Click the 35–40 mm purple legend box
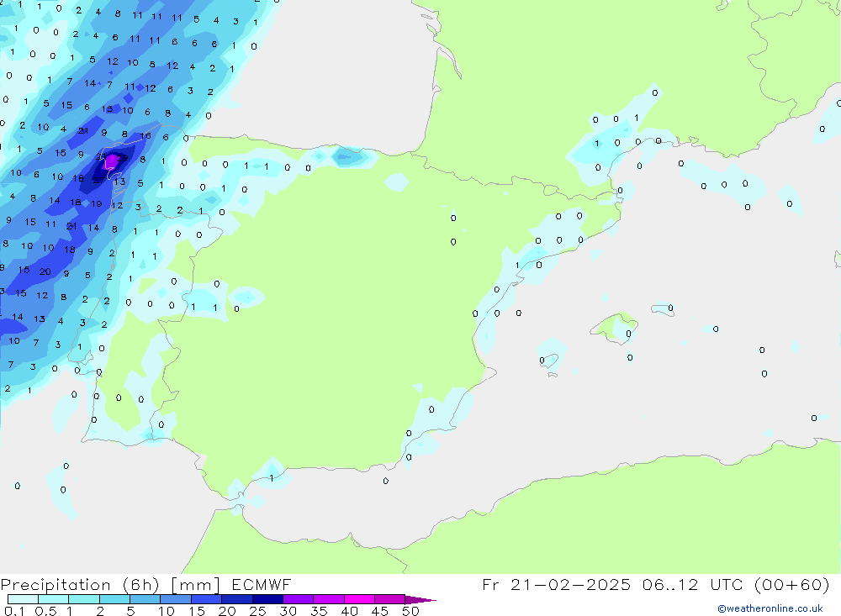841x616 pixels. coord(329,599)
